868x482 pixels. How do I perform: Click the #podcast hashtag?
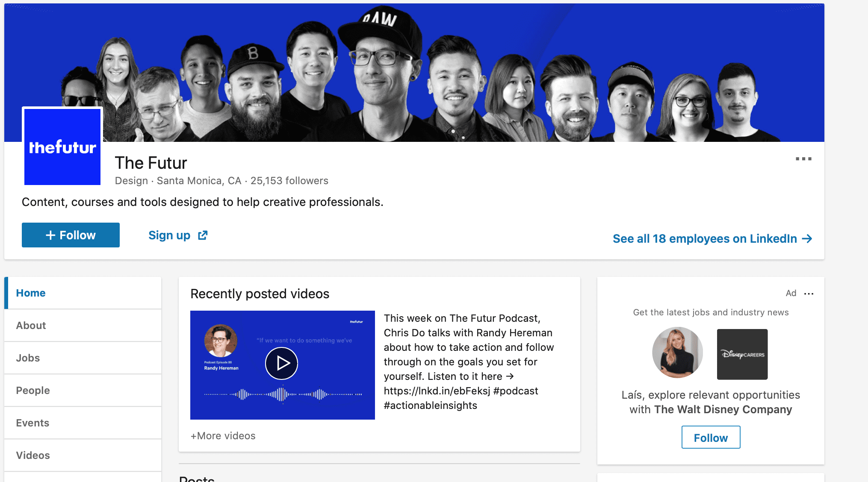(516, 391)
